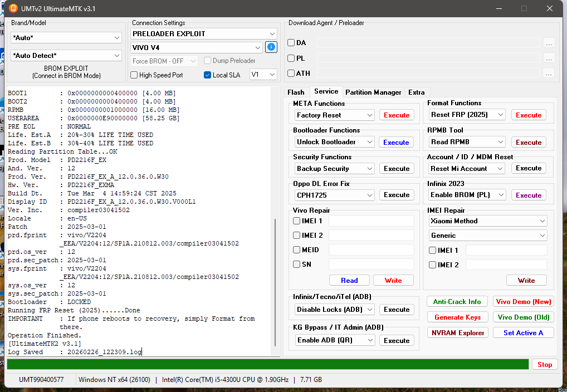The height and width of the screenshot is (392, 567).
Task: Click the blue info icon beside VIVO V4
Action: 271,47
